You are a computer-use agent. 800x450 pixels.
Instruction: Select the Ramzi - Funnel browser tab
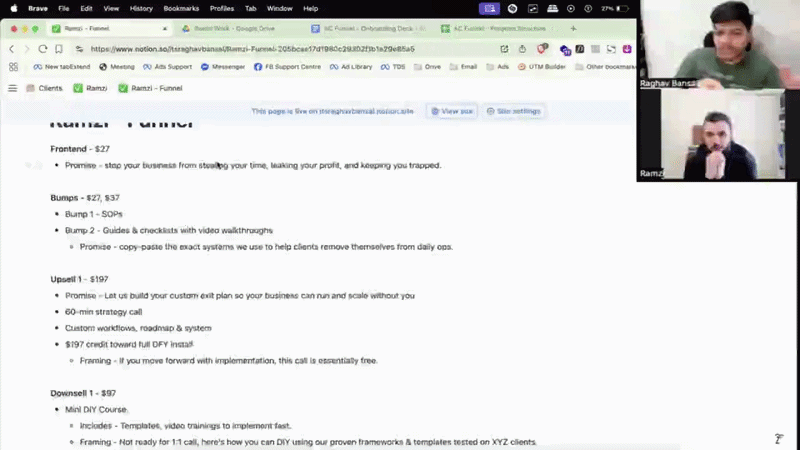(x=108, y=29)
